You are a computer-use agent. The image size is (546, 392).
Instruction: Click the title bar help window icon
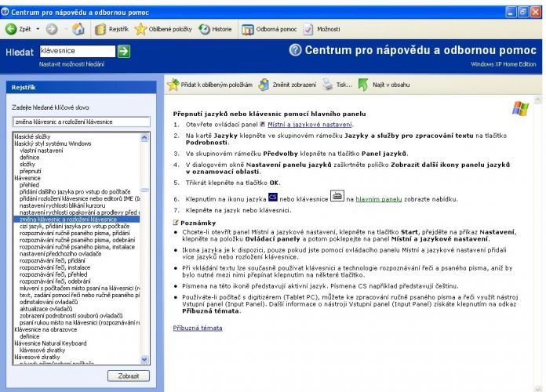(5, 12)
